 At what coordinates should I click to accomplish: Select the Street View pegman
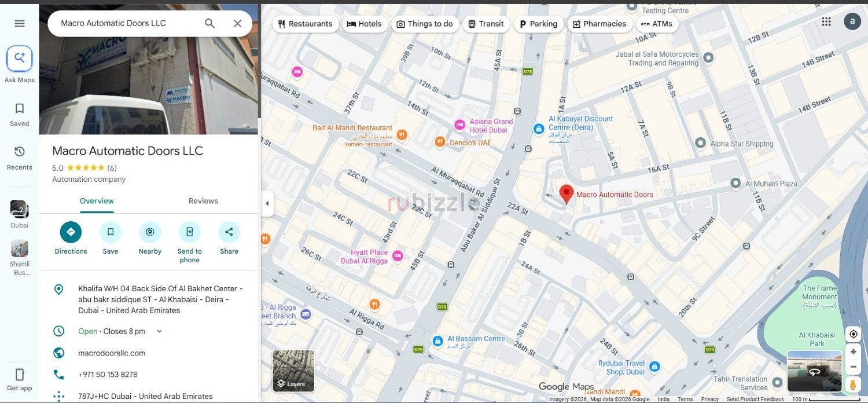pos(853,384)
